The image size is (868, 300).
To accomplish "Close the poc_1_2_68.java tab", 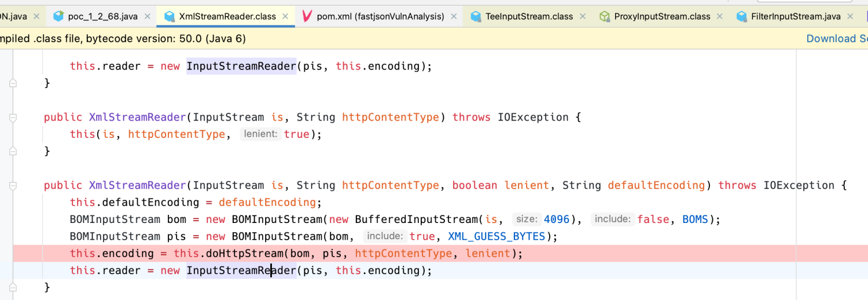I will click(147, 16).
